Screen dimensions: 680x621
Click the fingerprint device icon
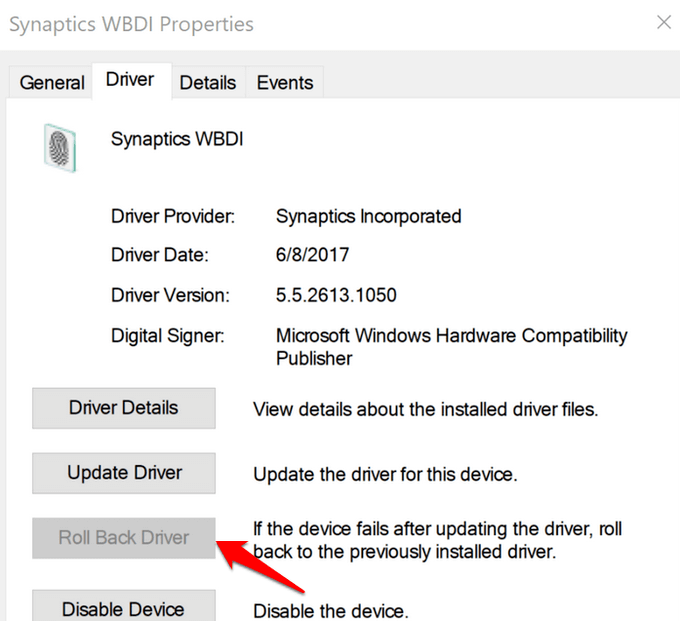tap(60, 147)
